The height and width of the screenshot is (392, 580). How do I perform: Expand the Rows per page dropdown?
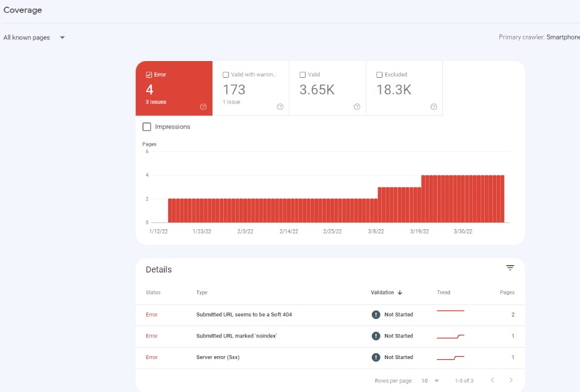pos(430,381)
